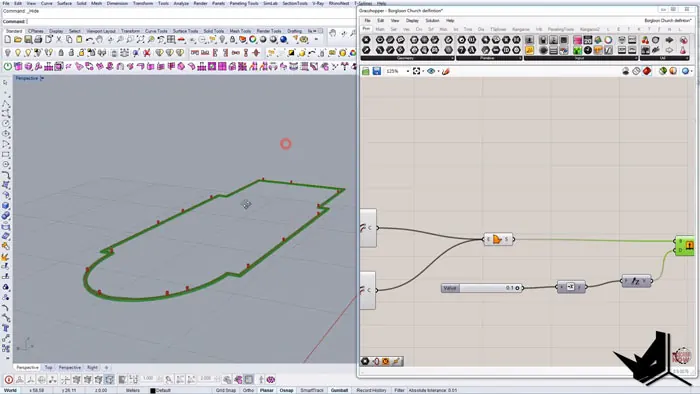Click the Undo arrow icon
This screenshot has width=700, height=394.
tap(90, 40)
